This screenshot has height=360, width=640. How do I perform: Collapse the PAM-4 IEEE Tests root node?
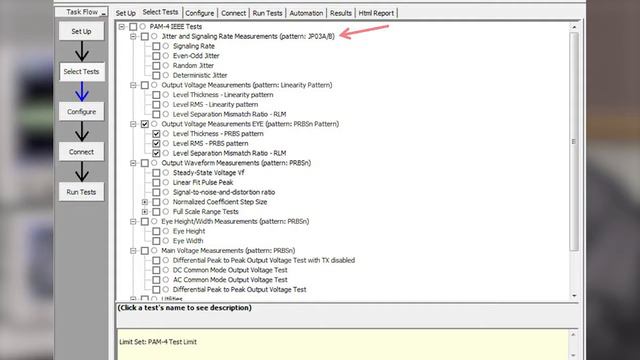tap(122, 27)
